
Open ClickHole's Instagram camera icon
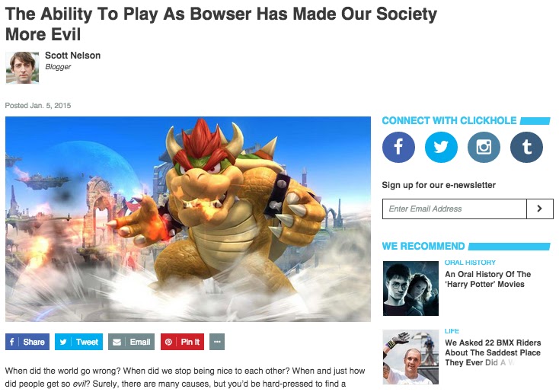point(484,147)
